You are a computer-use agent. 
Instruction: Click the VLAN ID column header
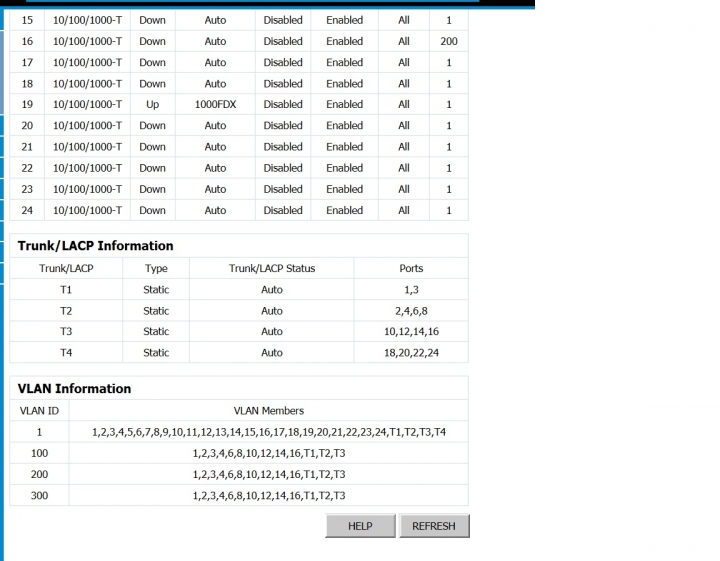(39, 410)
